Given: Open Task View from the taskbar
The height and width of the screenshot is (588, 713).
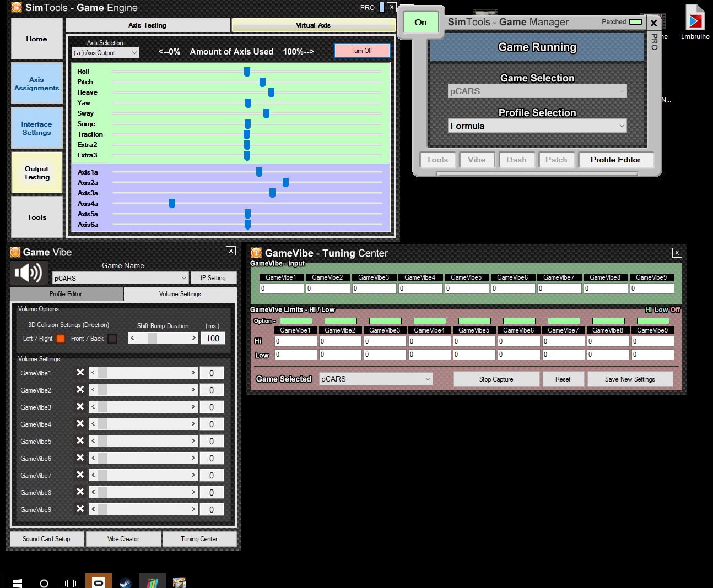Looking at the screenshot, I should [x=71, y=582].
